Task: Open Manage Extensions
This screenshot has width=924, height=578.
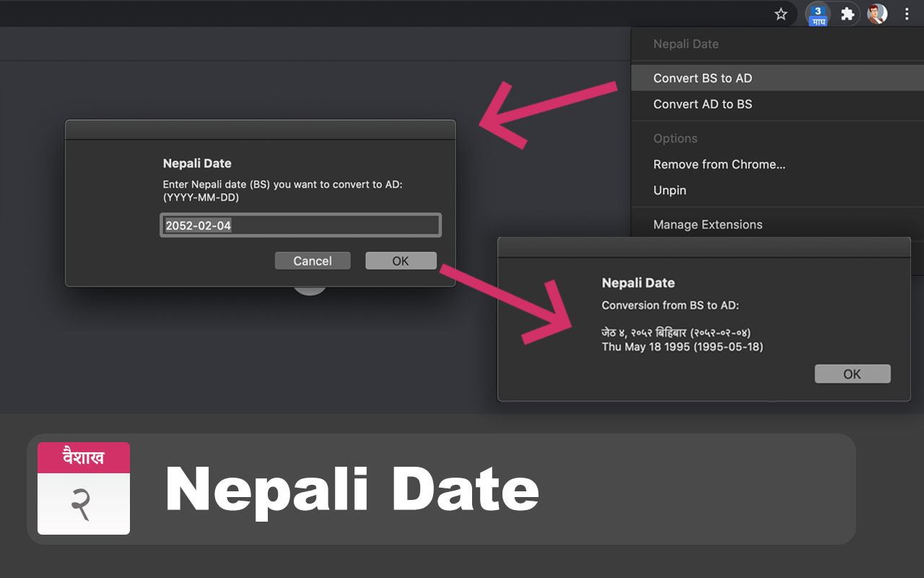Action: click(x=777, y=225)
